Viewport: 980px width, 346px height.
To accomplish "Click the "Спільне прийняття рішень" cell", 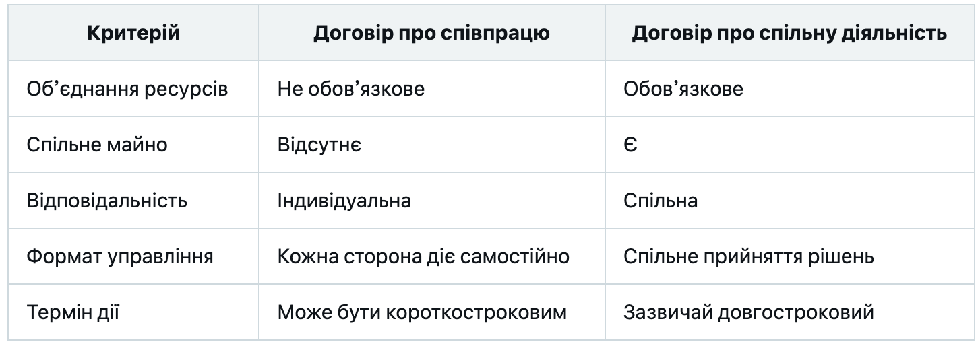I will point(749,256).
